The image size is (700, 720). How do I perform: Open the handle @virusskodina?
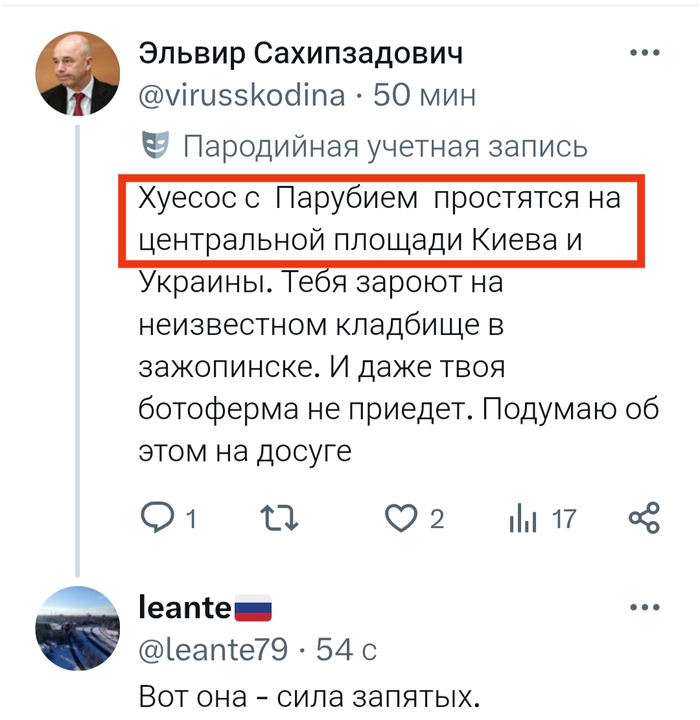(x=242, y=96)
